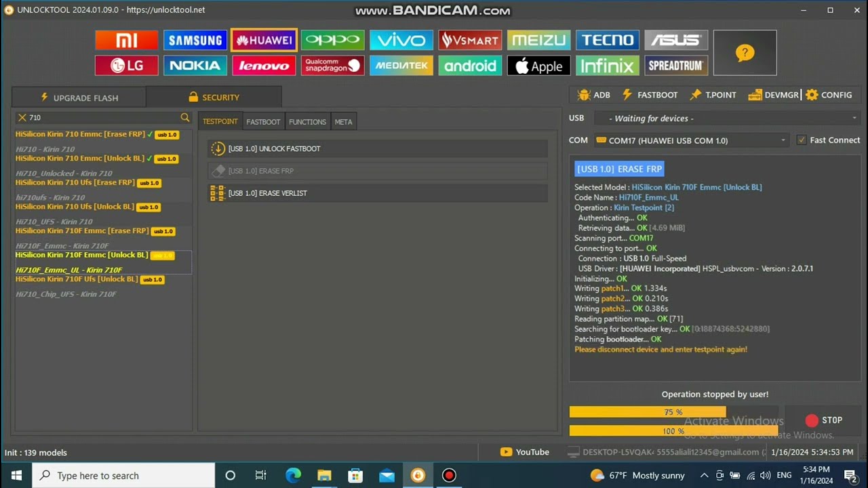Image resolution: width=868 pixels, height=488 pixels.
Task: Open File Explorer from the taskbar
Action: tap(324, 475)
